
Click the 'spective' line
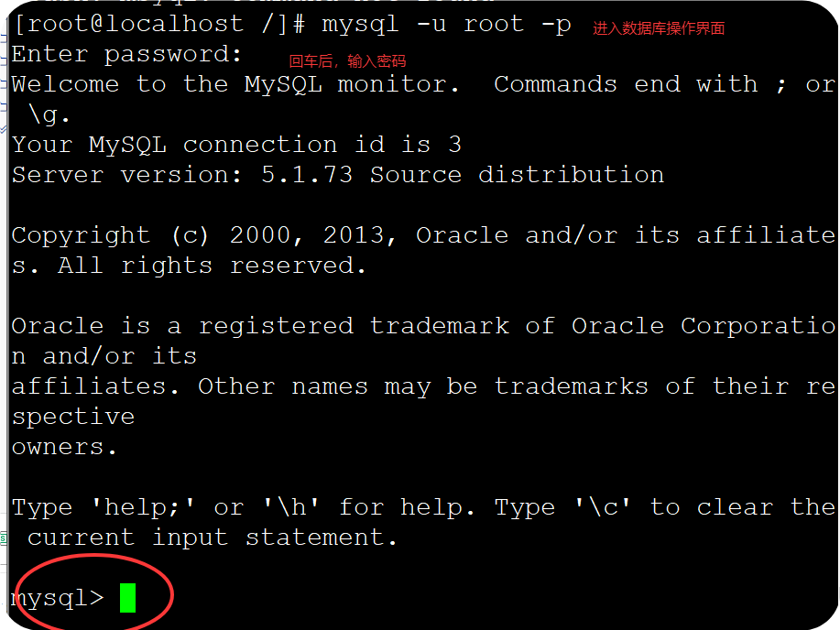(x=73, y=418)
